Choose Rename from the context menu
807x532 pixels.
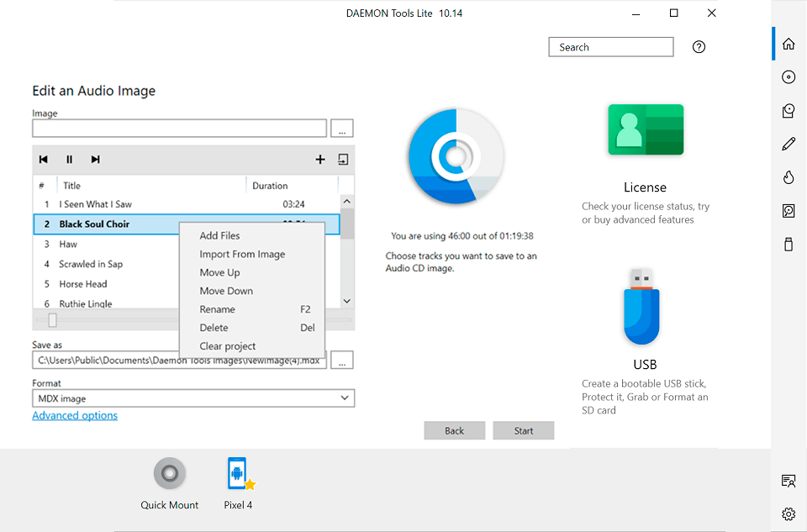pos(217,309)
